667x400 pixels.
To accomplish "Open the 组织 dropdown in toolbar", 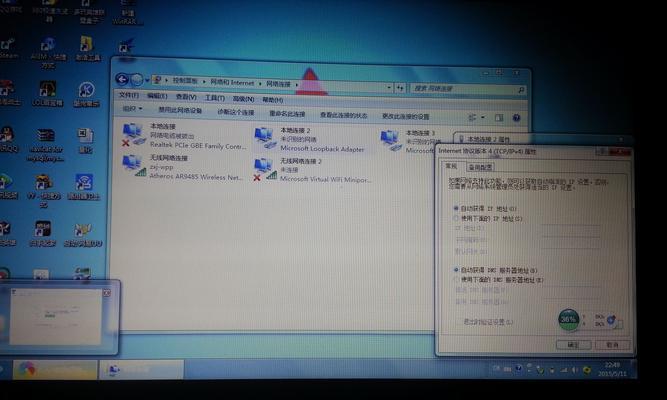I will coord(132,109).
